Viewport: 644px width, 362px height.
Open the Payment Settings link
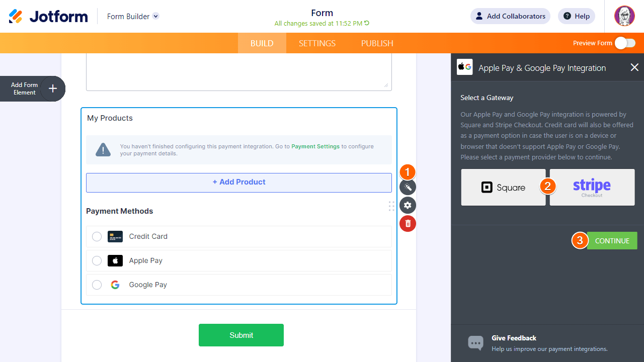click(315, 146)
